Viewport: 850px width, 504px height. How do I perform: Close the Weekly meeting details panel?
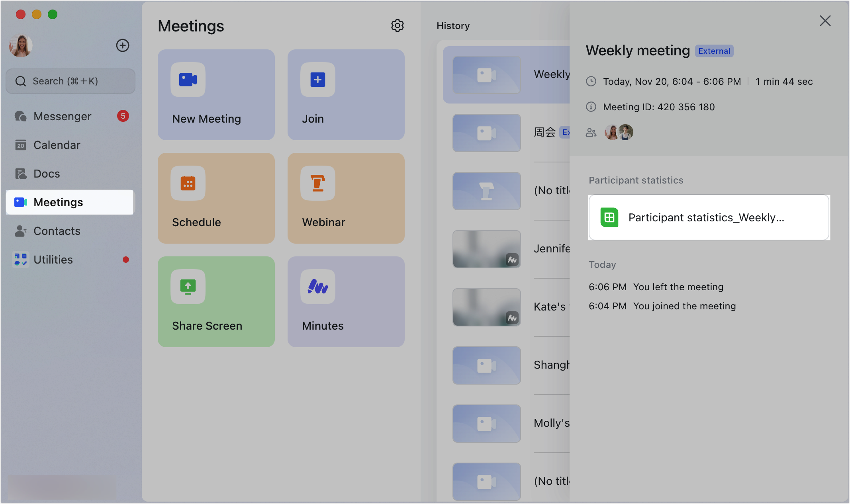825,21
